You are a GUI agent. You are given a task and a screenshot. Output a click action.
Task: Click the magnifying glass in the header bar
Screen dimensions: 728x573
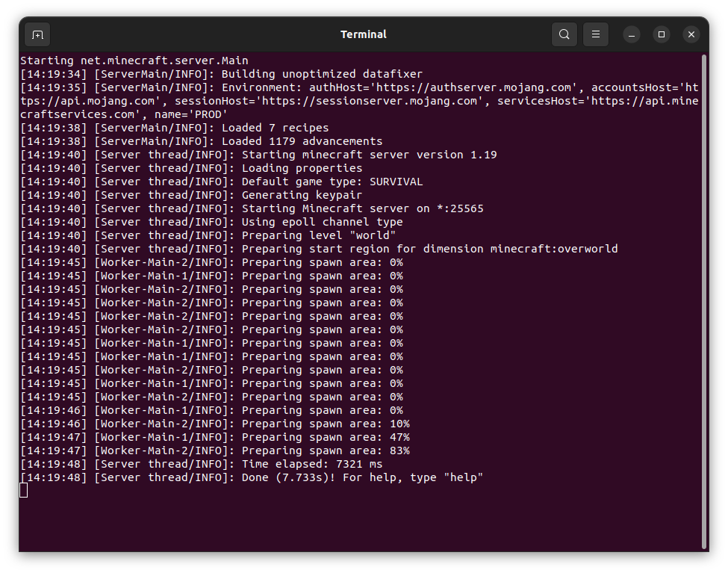(x=564, y=34)
